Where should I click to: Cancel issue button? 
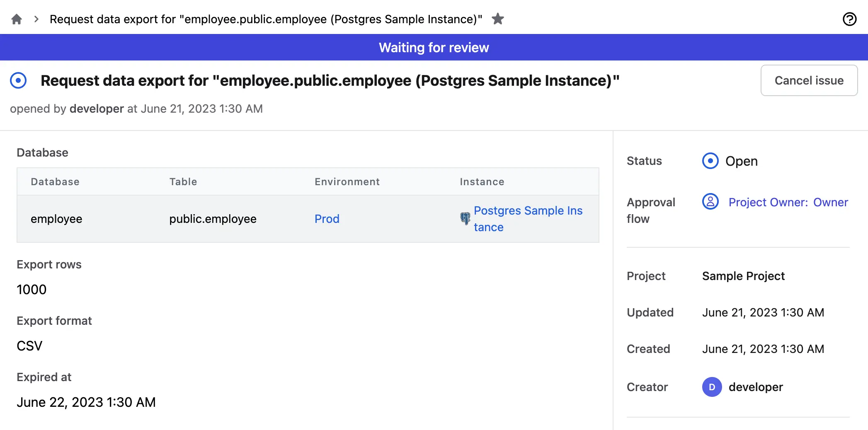809,80
